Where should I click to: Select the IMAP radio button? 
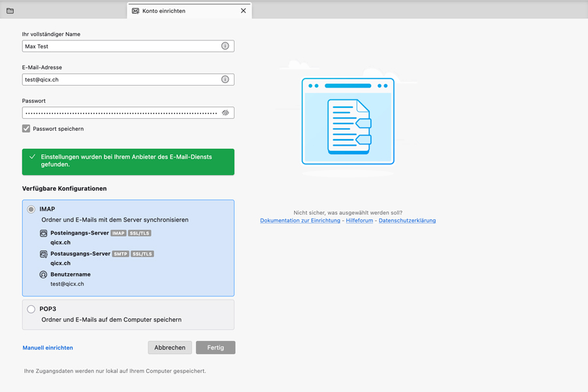pos(31,210)
